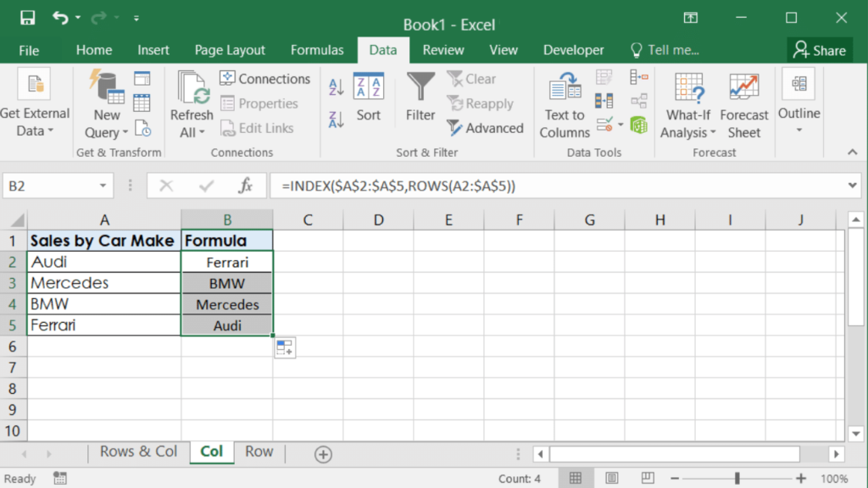
Task: Switch to Page Layout view in status bar
Action: pos(611,479)
